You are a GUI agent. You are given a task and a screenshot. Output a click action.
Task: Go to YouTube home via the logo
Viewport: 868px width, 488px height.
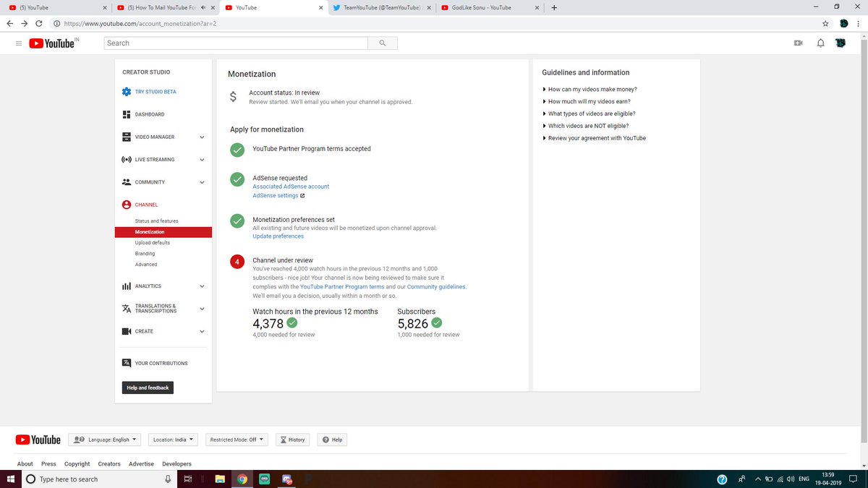(x=52, y=43)
